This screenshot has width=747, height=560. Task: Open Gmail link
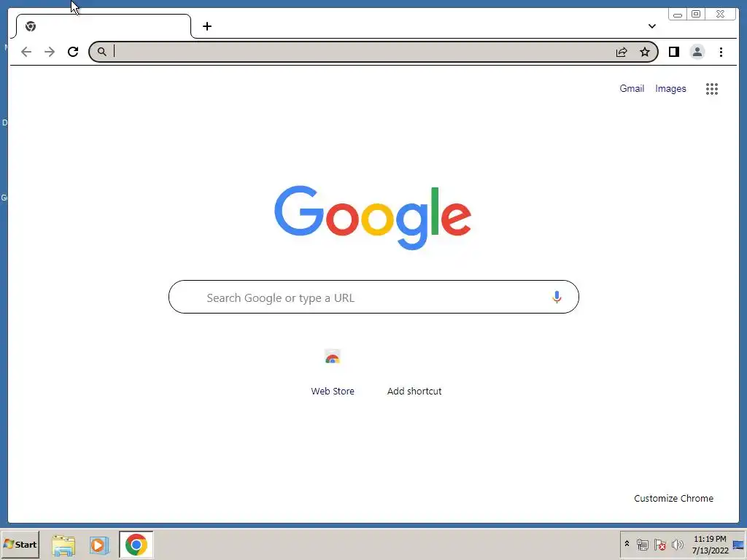pos(632,88)
